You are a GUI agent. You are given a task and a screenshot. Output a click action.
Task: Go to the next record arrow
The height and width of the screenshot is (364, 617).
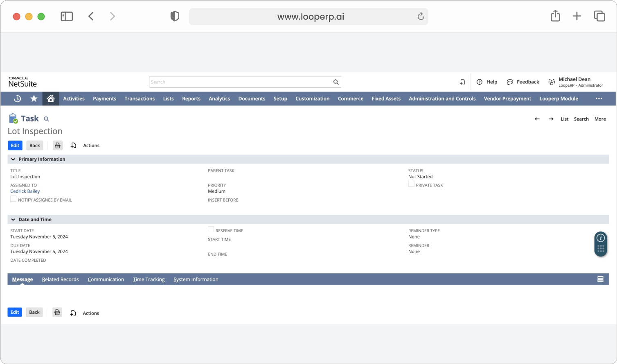coord(551,119)
